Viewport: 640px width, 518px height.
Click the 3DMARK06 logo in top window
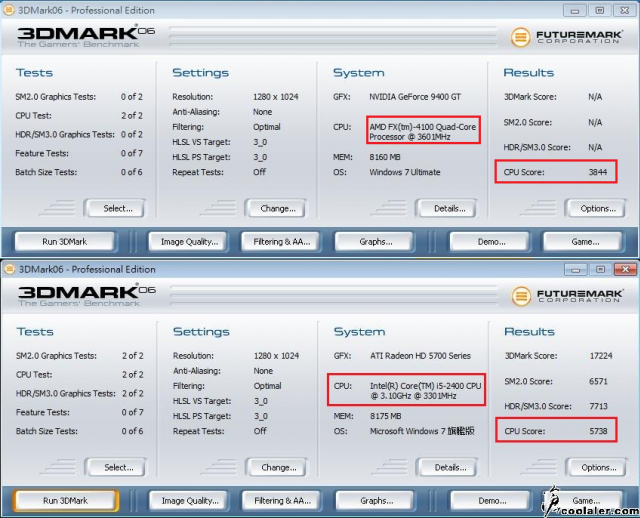pos(86,36)
